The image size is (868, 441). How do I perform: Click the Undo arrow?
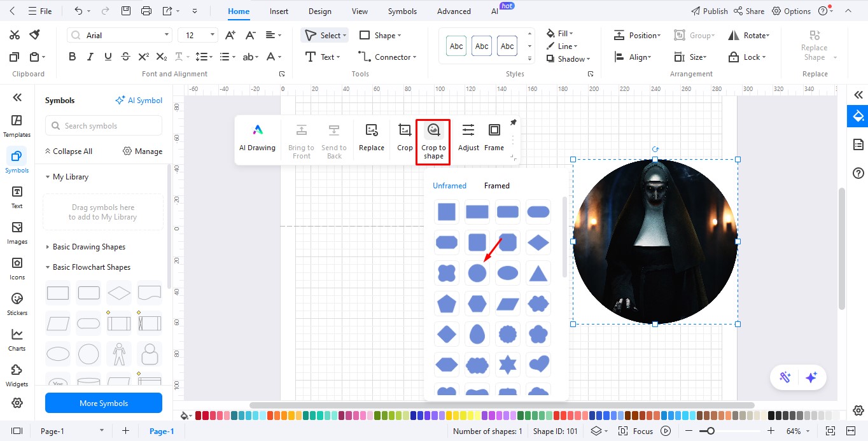[78, 11]
